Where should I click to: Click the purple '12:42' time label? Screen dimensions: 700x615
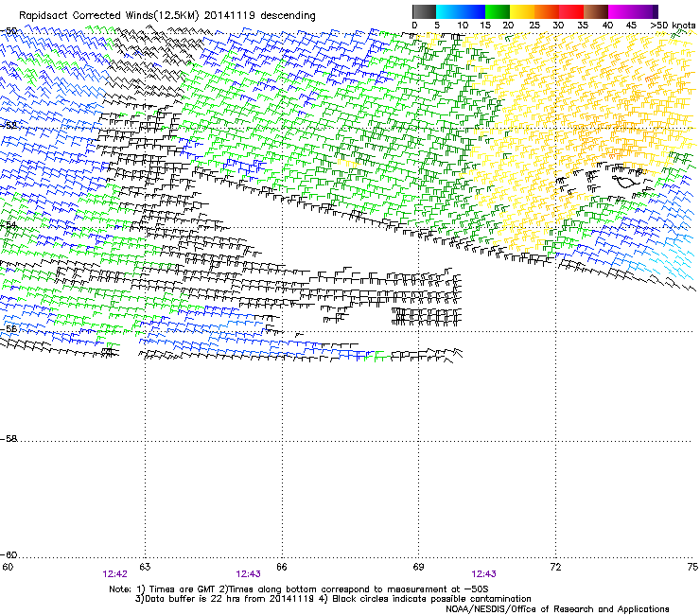coord(114,574)
